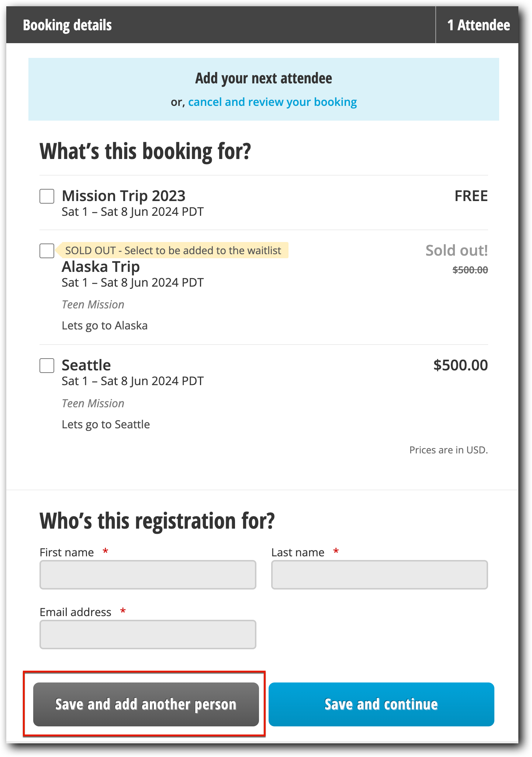Screen dimensions: 532x757
Task: Enable the Seattle trip checkbox
Action: tap(46, 366)
